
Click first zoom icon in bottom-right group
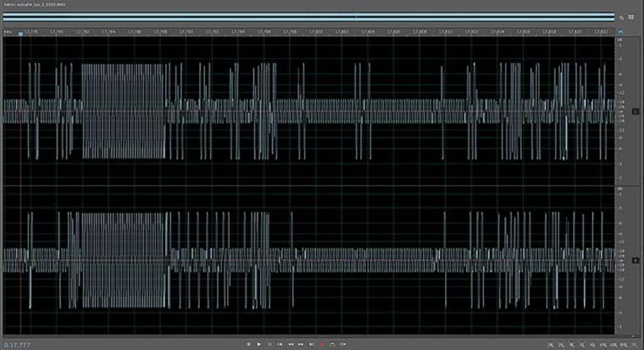[x=551, y=345]
